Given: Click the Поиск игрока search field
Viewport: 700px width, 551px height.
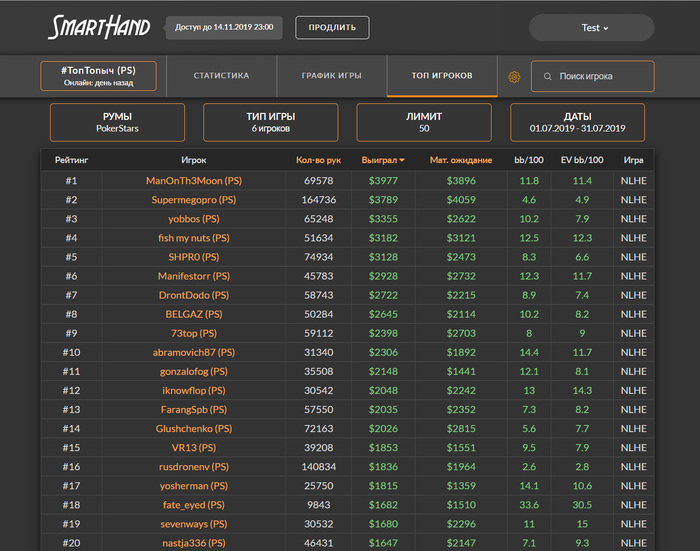Looking at the screenshot, I should click(592, 76).
